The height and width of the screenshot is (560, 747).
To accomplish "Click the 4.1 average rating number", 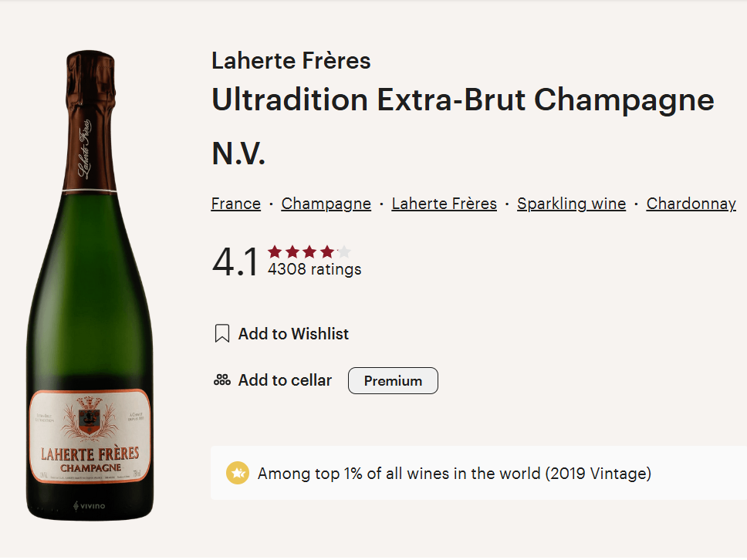I will (235, 261).
